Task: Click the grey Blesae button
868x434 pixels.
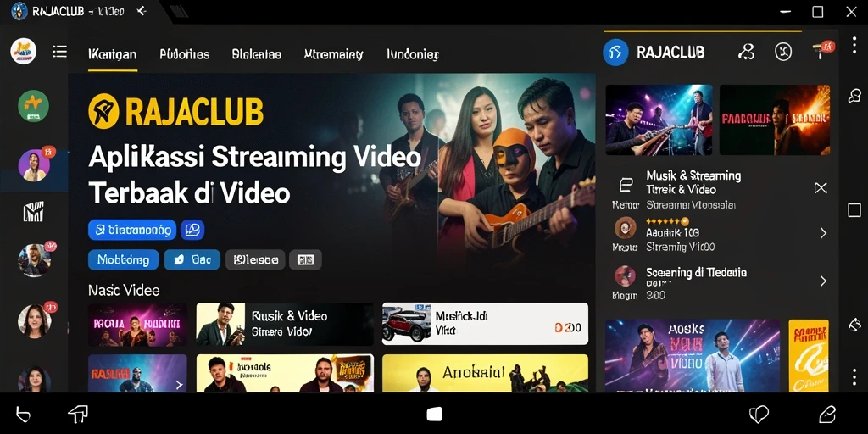Action: (255, 259)
